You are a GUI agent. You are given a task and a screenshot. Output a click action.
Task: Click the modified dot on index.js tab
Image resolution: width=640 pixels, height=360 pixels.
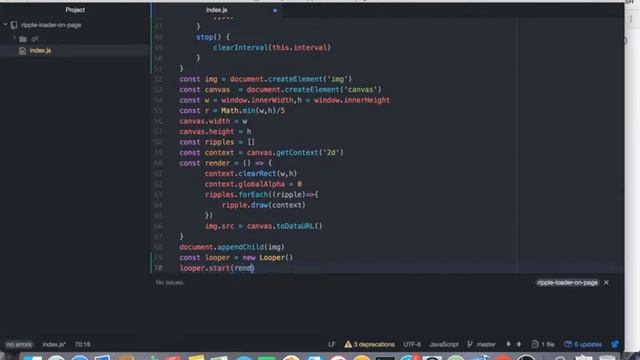275,10
